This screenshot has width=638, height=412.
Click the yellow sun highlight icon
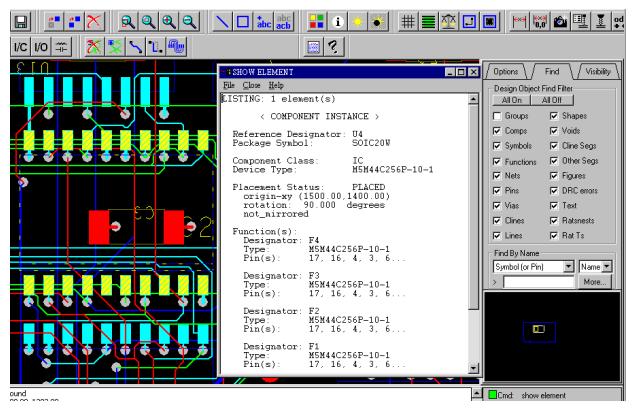[x=358, y=22]
